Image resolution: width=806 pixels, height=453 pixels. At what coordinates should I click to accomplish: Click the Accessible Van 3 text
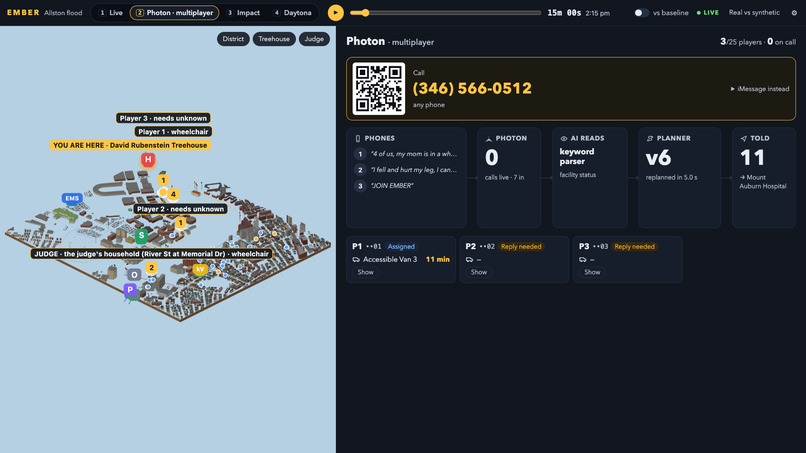pos(390,260)
